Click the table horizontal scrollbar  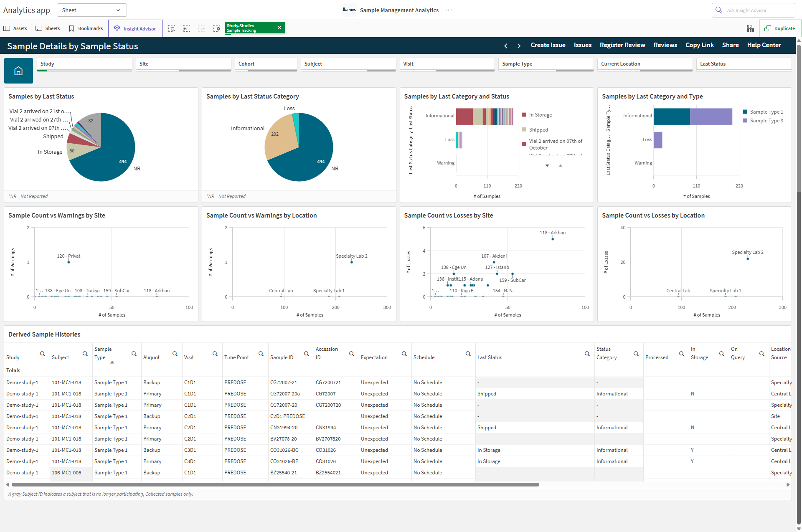[x=275, y=484]
